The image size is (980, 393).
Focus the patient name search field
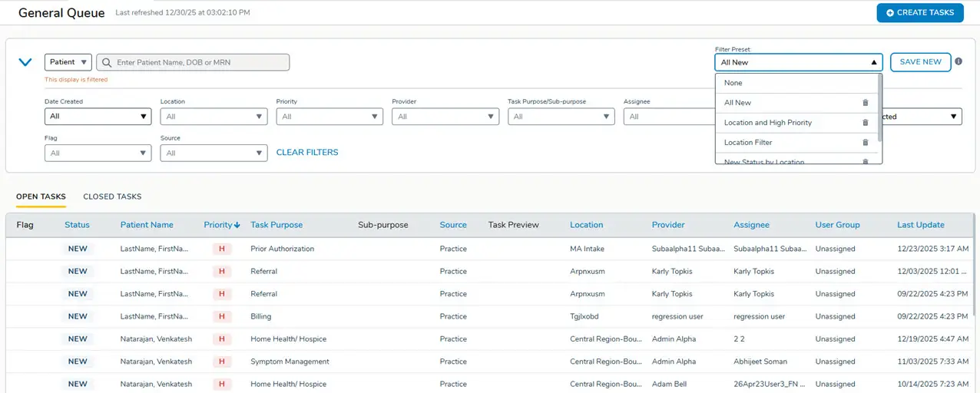click(x=200, y=62)
